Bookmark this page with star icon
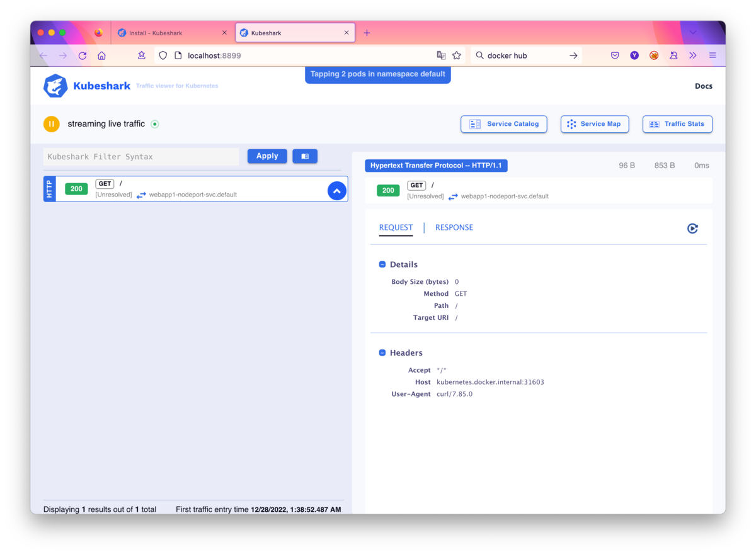Screen dimensions: 756x554 457,55
